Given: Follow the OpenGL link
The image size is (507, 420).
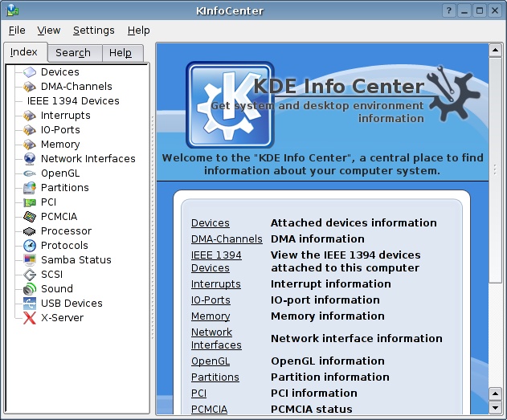Looking at the screenshot, I should [211, 361].
